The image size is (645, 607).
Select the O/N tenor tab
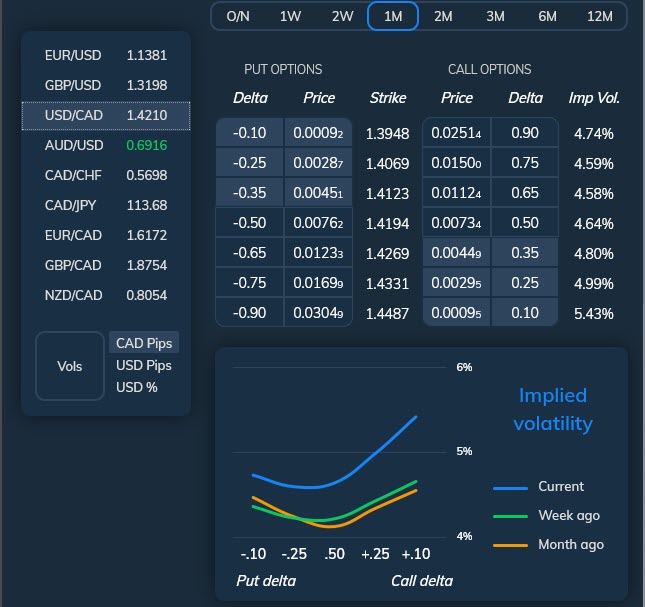238,16
